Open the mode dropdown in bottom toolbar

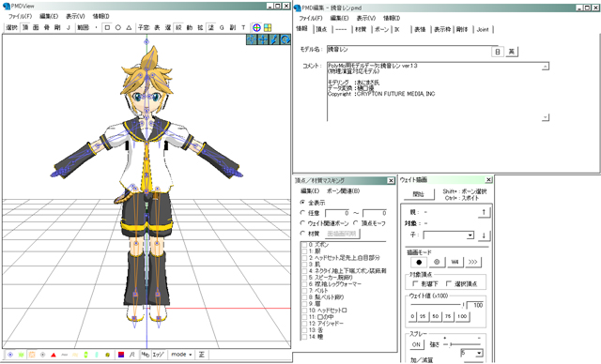pyautogui.click(x=181, y=355)
